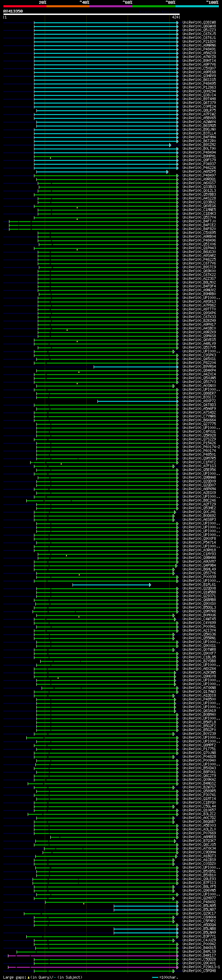This screenshot has height=980, width=222.
Task: Open UniRef100_P29613-1 entry
Action: [202, 967]
